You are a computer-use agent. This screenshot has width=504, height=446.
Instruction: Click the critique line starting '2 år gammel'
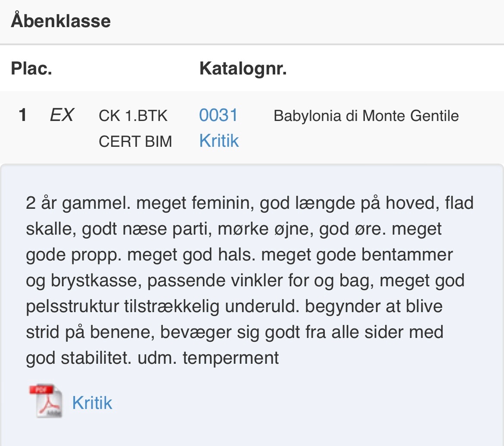(249, 203)
